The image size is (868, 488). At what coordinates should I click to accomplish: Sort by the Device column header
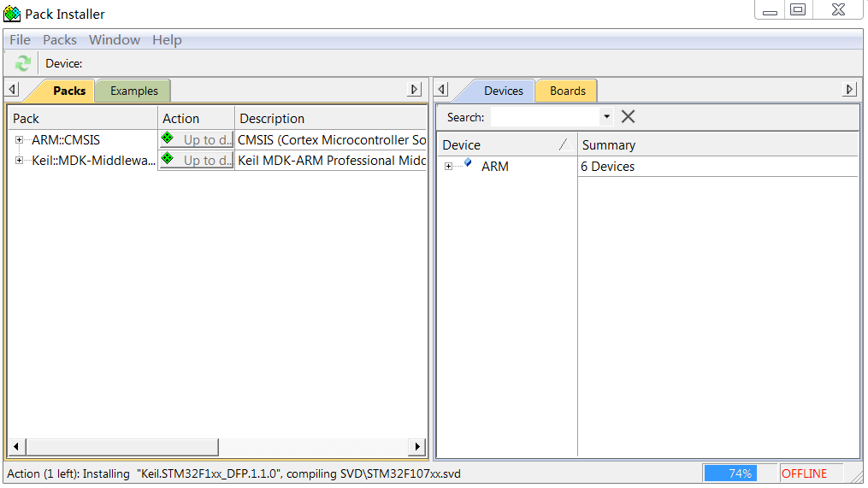pyautogui.click(x=508, y=145)
